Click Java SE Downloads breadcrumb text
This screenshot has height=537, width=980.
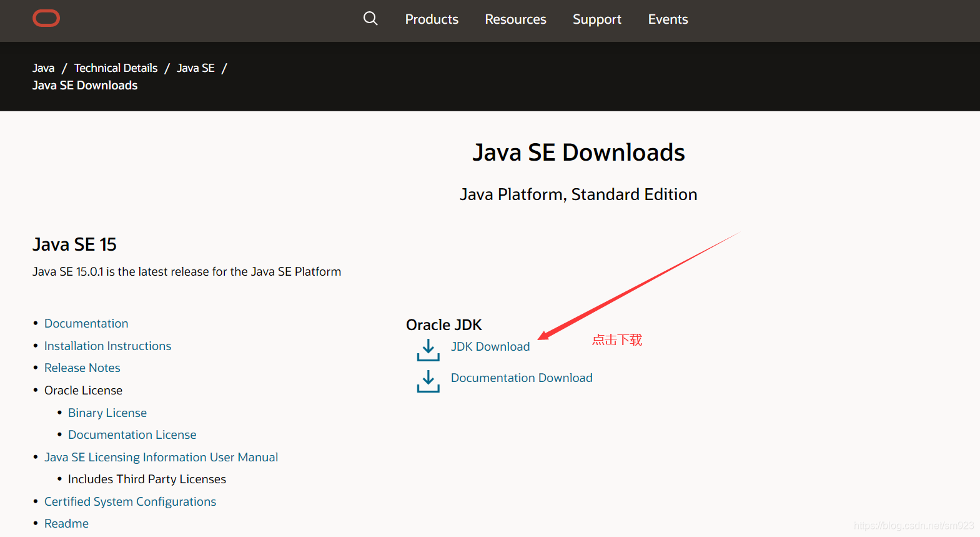[x=85, y=86]
